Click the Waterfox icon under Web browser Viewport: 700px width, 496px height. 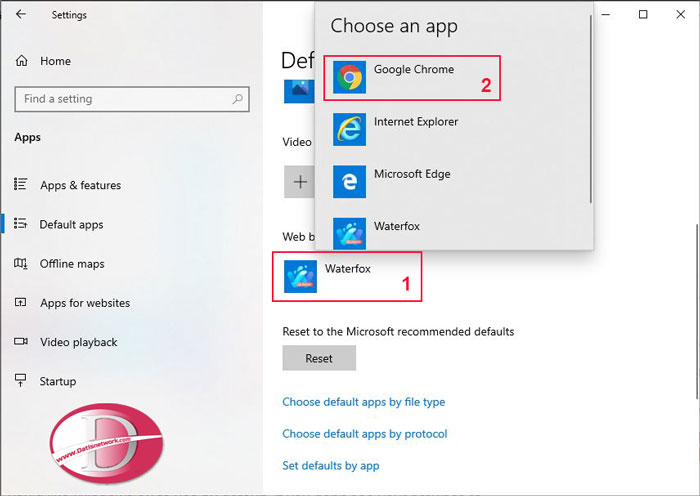300,276
